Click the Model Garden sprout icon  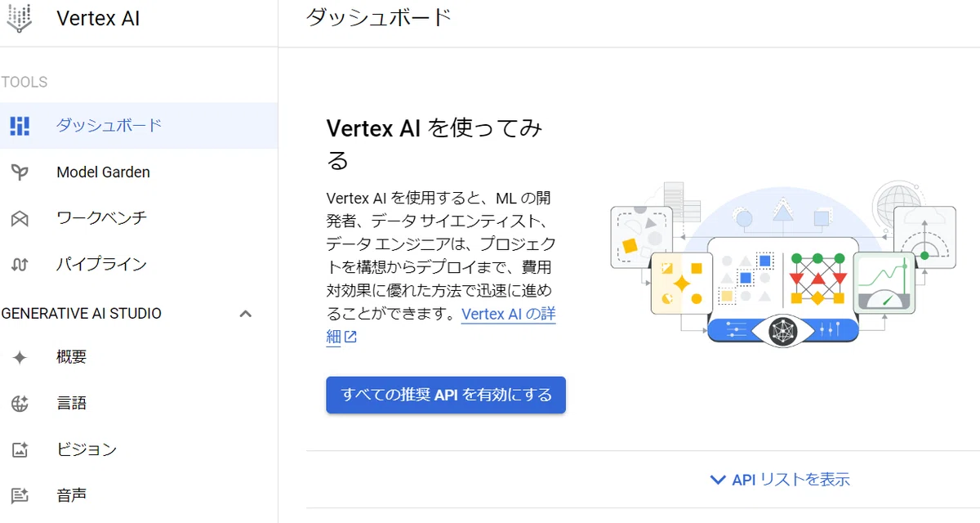[x=20, y=172]
